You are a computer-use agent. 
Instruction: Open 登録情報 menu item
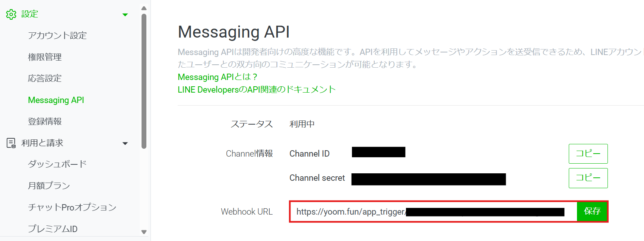point(45,121)
